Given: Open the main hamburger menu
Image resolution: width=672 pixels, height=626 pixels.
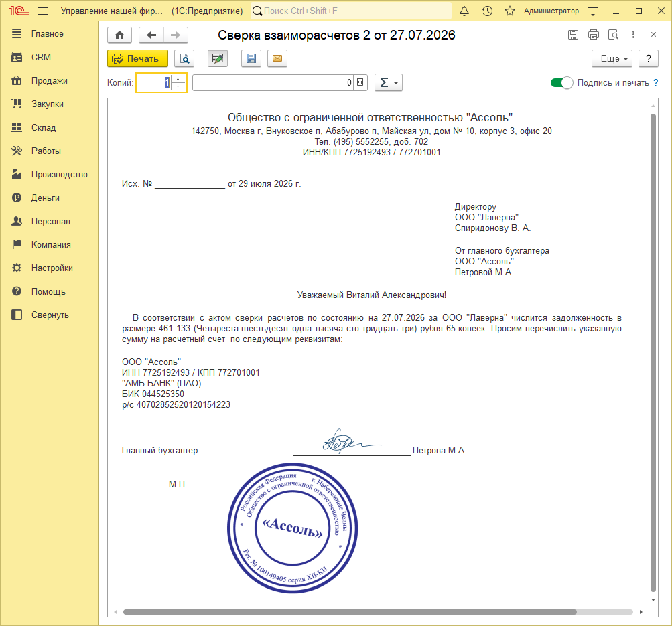Looking at the screenshot, I should (43, 11).
